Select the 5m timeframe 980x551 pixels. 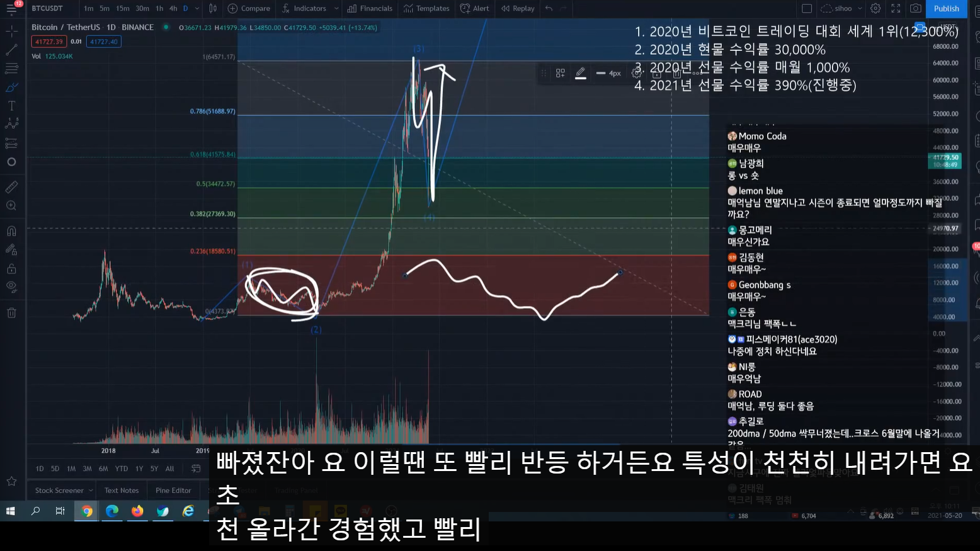[105, 9]
